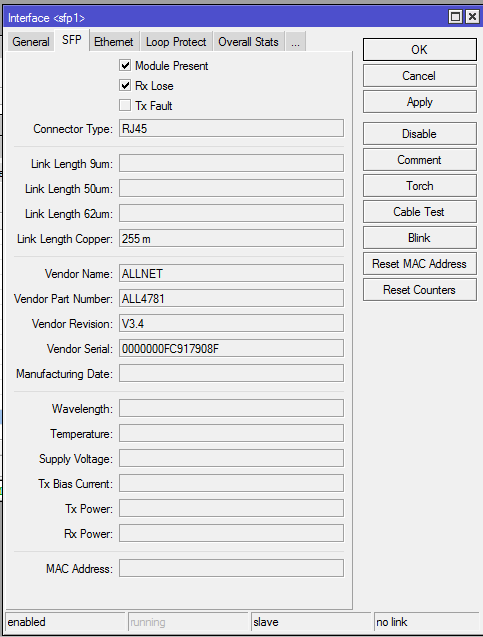Image resolution: width=483 pixels, height=637 pixels.
Task: Select the SFP tab
Action: pyautogui.click(x=72, y=40)
